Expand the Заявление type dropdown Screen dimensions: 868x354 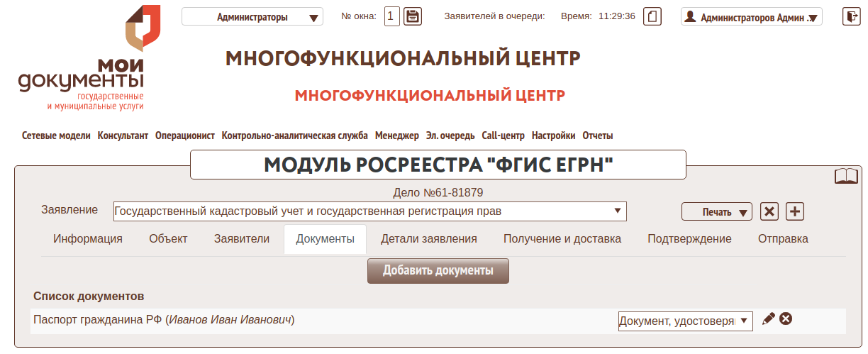point(369,211)
